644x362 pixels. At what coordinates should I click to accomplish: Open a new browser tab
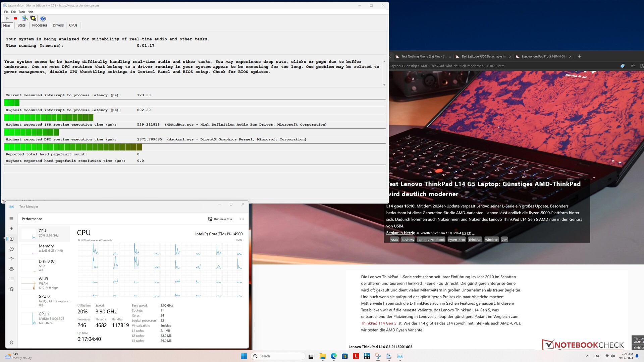(x=579, y=56)
